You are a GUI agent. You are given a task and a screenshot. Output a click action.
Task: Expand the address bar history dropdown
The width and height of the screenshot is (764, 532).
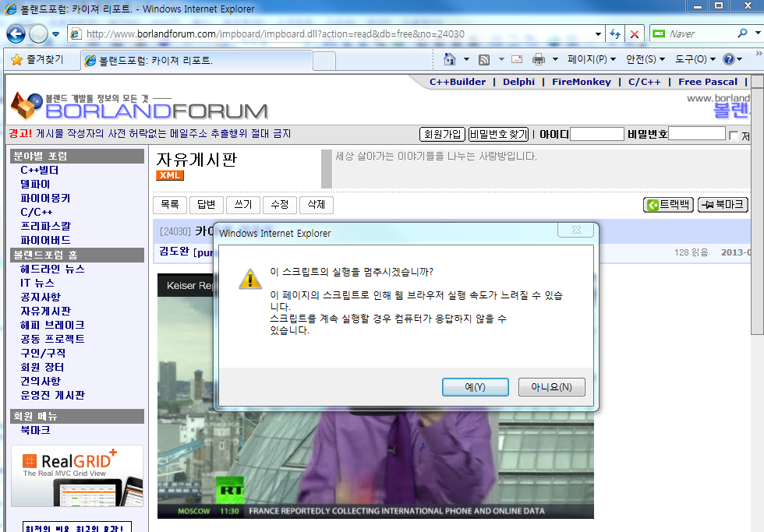598,34
